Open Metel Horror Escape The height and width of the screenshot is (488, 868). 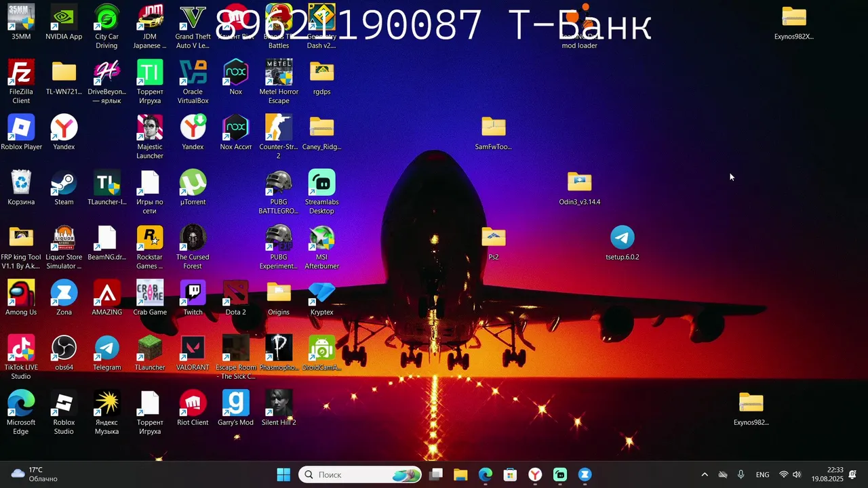click(279, 81)
